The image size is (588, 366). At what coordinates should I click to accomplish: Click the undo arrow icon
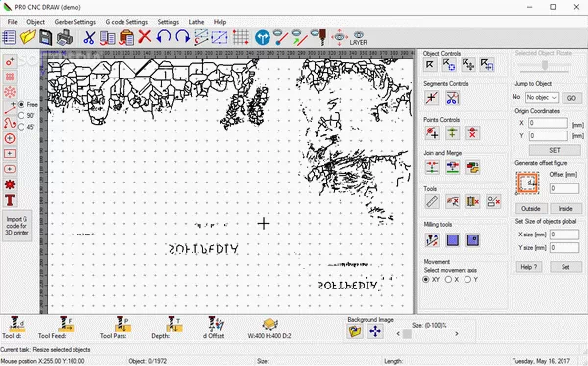tap(164, 37)
